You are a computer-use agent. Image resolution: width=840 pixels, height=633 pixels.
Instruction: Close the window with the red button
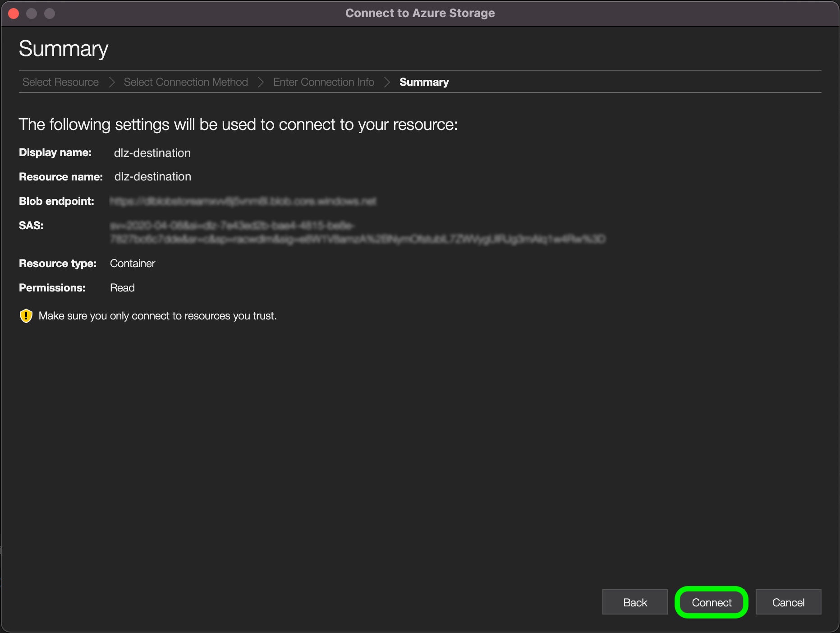pos(14,14)
